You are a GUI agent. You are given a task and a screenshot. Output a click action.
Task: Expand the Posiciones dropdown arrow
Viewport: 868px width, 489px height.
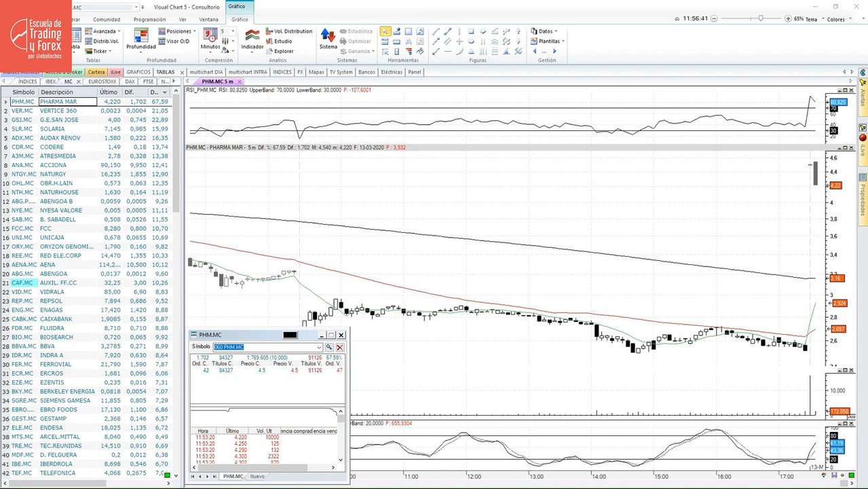click(194, 31)
